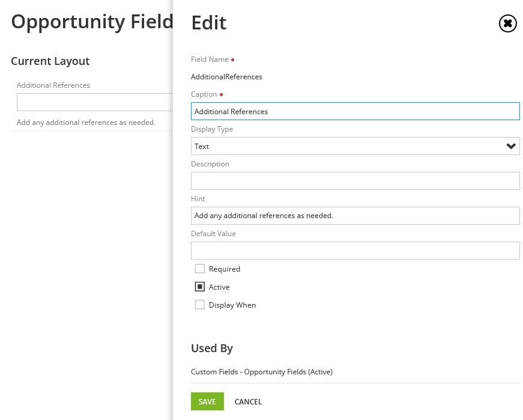Viewport: 523px width, 420px height.
Task: Focus the Caption input field
Action: (x=355, y=111)
